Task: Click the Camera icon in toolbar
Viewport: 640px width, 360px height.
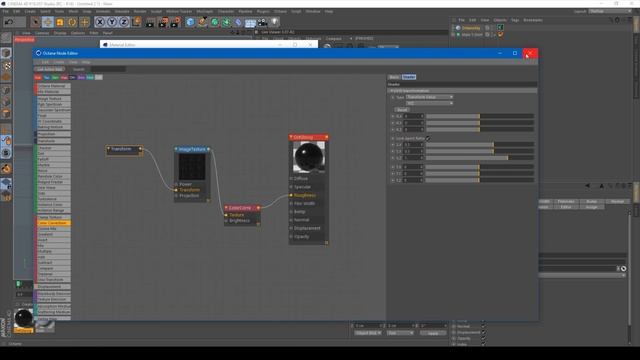Action: click(x=262, y=22)
